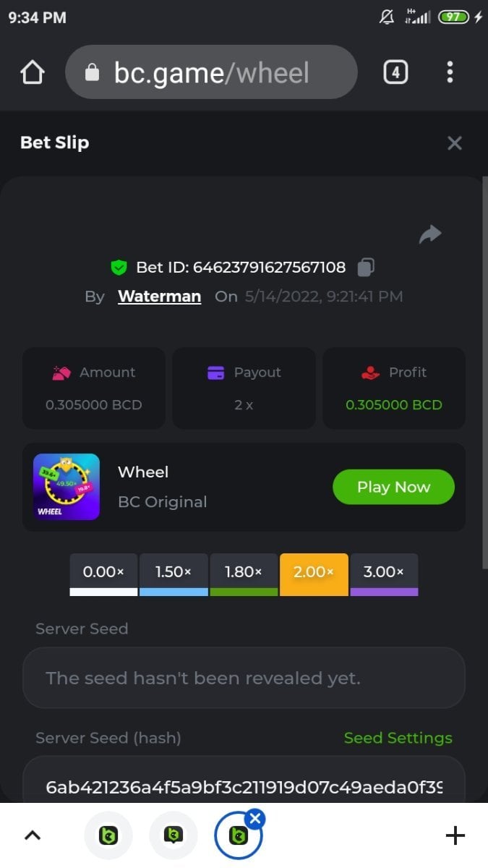
Task: Open the browser three-dot menu
Action: 450,72
